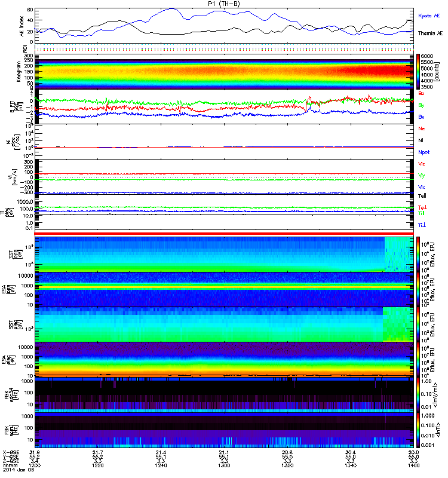Select the black Themis AE legend label

point(430,33)
